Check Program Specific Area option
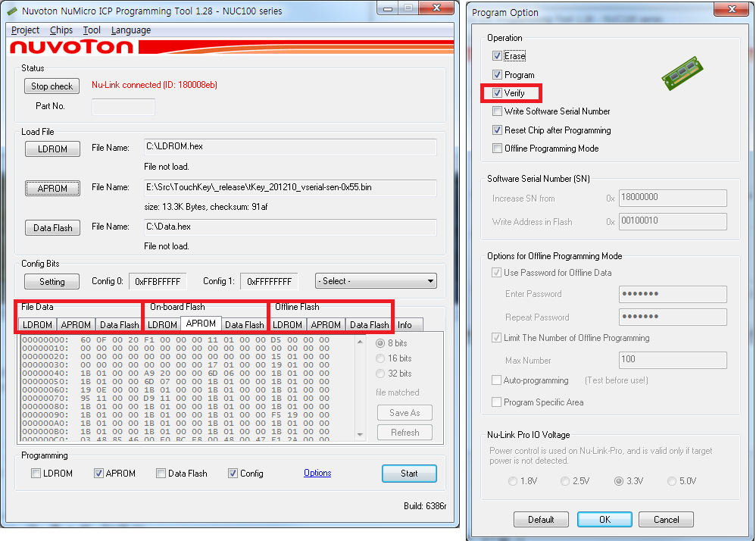756x541 pixels. coord(496,402)
